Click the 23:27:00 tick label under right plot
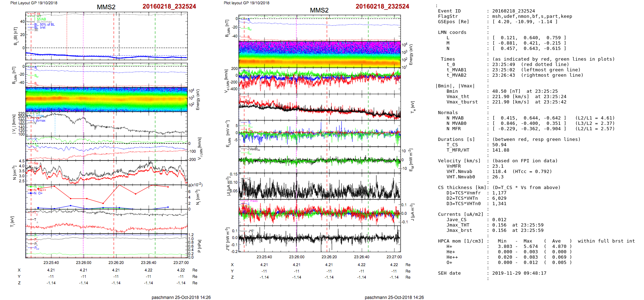This screenshot has height=300, width=644. coord(394,257)
